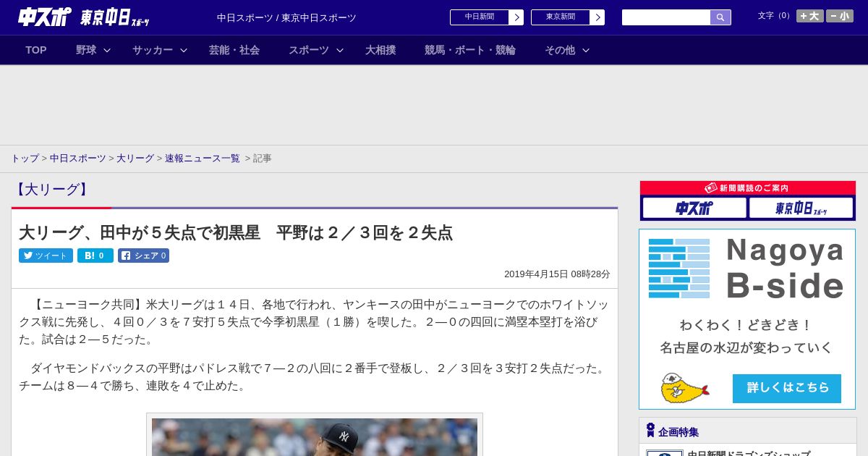Open スポーツ navigation item
The height and width of the screenshot is (456, 868).
309,50
